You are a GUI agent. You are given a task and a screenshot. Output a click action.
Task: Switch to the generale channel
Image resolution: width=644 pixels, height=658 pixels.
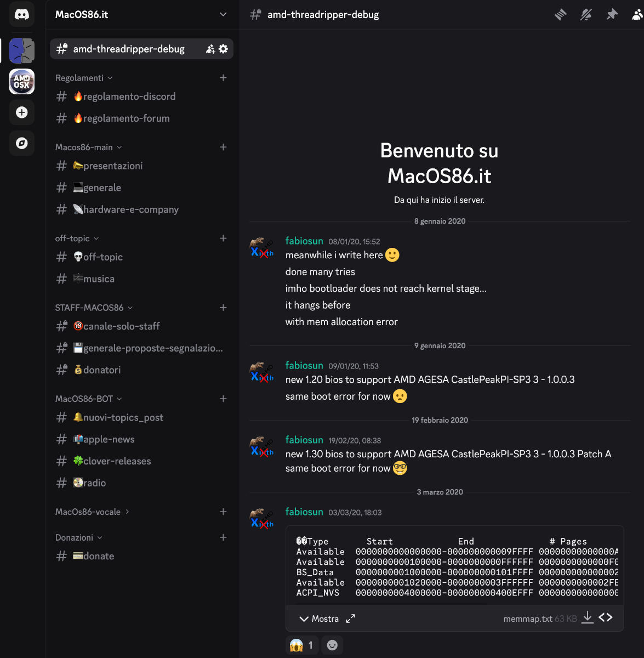tap(102, 188)
